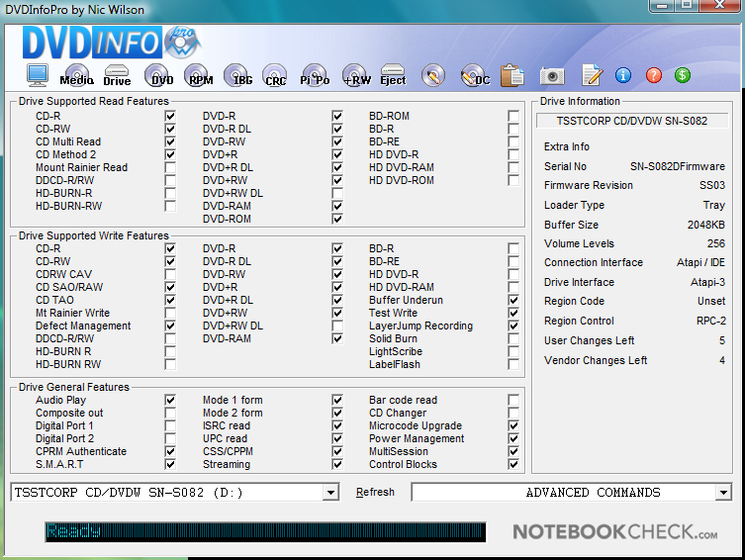Launch the RPM speed tool
The height and width of the screenshot is (560, 745).
pos(199,75)
